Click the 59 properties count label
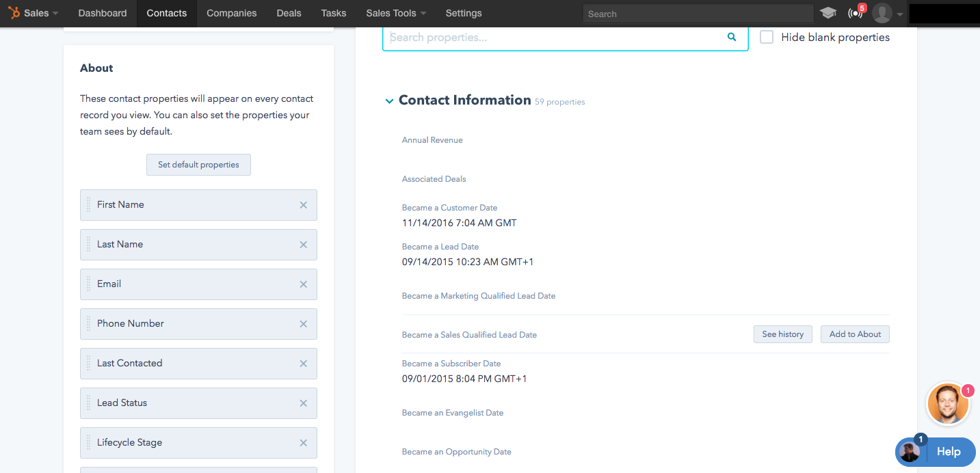The image size is (980, 473). click(560, 102)
